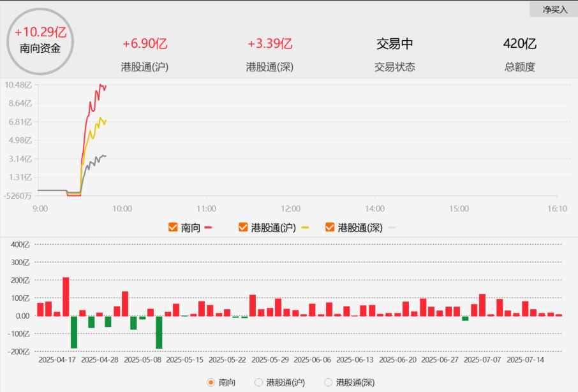Click the 交易中 trading status text
Image resolution: width=578 pixels, height=392 pixels.
click(x=394, y=44)
